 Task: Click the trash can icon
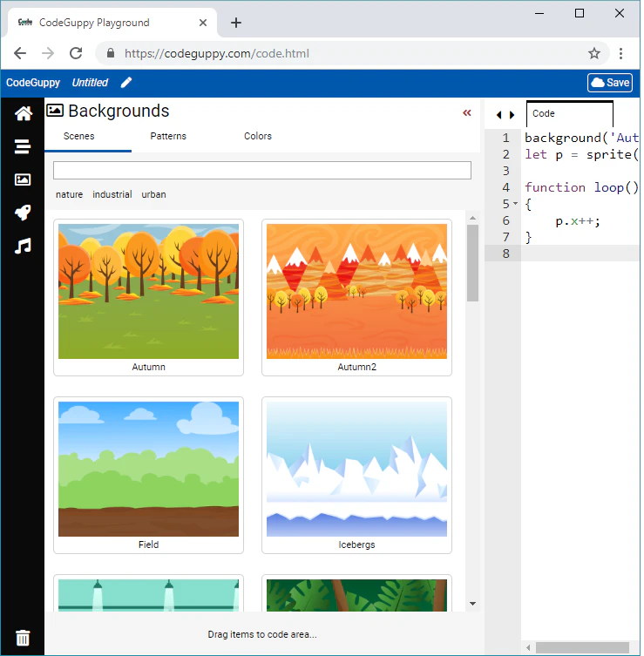click(x=23, y=638)
